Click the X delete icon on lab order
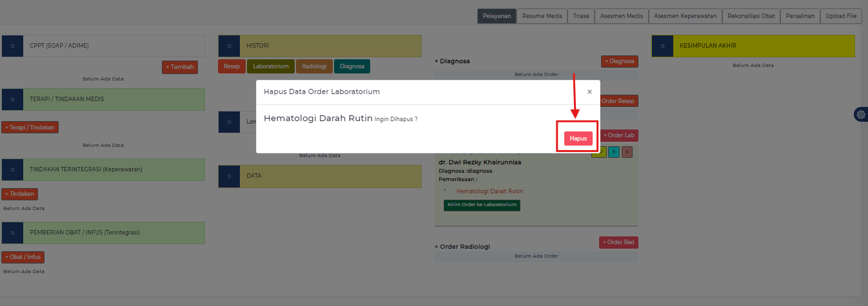The width and height of the screenshot is (868, 306). point(627,152)
